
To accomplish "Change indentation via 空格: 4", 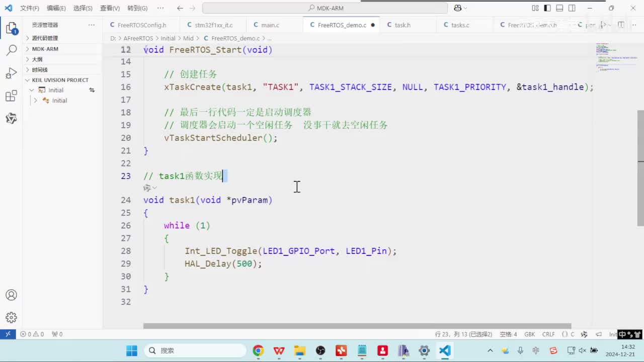I will pos(508,334).
